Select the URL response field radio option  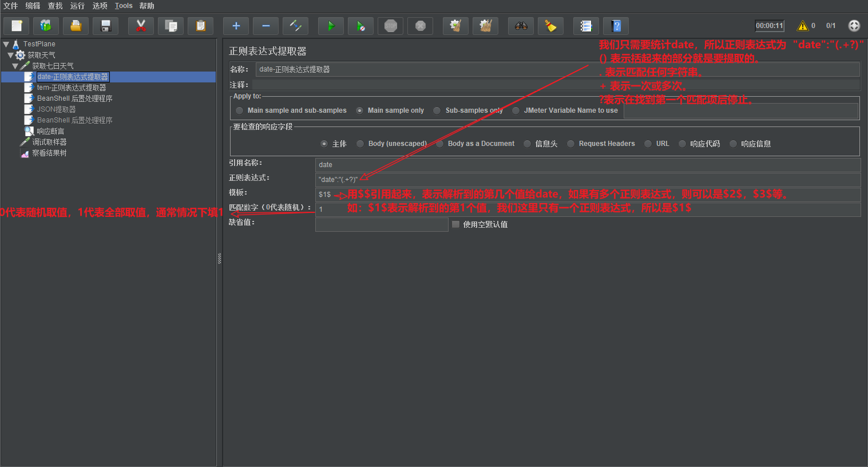[648, 144]
